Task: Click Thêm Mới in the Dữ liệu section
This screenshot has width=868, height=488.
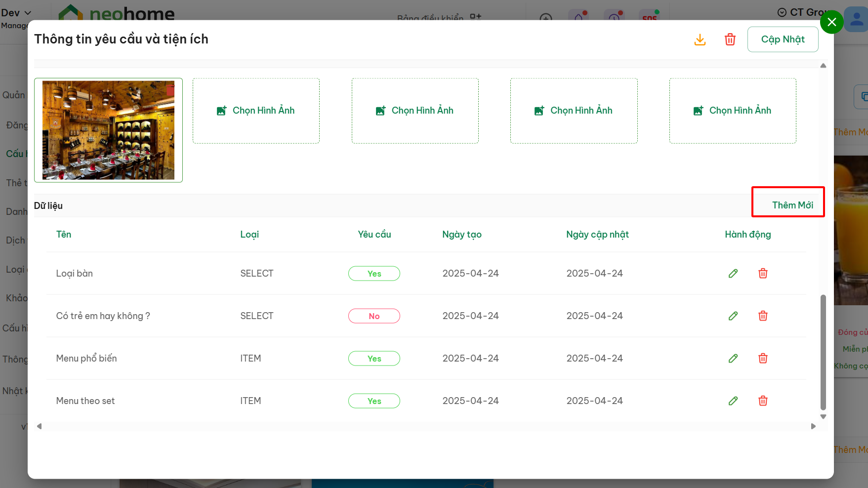Action: point(792,205)
